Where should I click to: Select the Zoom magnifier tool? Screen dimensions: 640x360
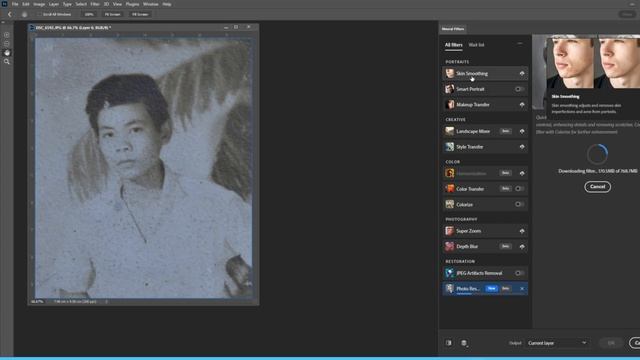click(x=7, y=62)
